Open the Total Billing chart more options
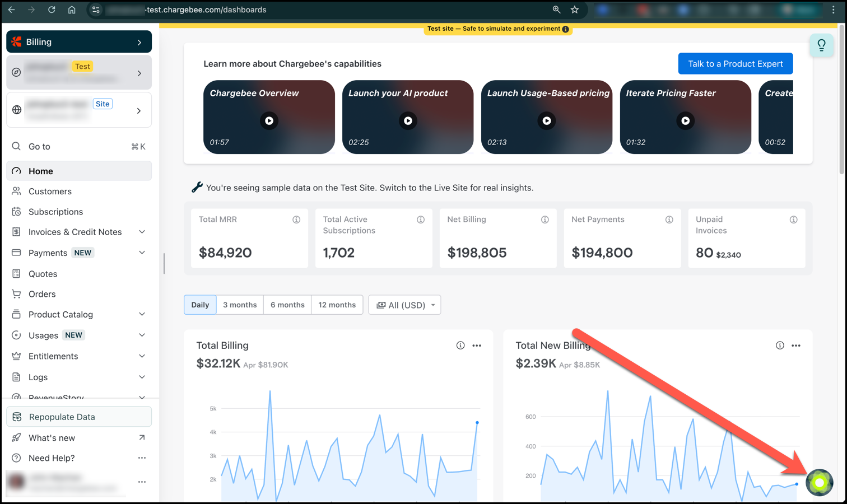847x504 pixels. click(477, 346)
